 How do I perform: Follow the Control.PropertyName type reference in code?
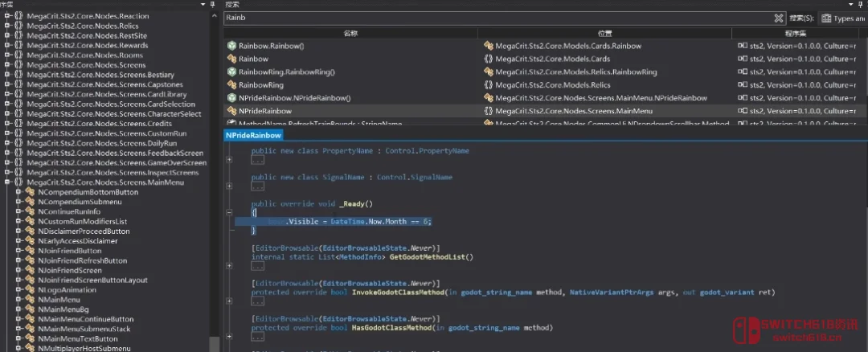coord(427,150)
